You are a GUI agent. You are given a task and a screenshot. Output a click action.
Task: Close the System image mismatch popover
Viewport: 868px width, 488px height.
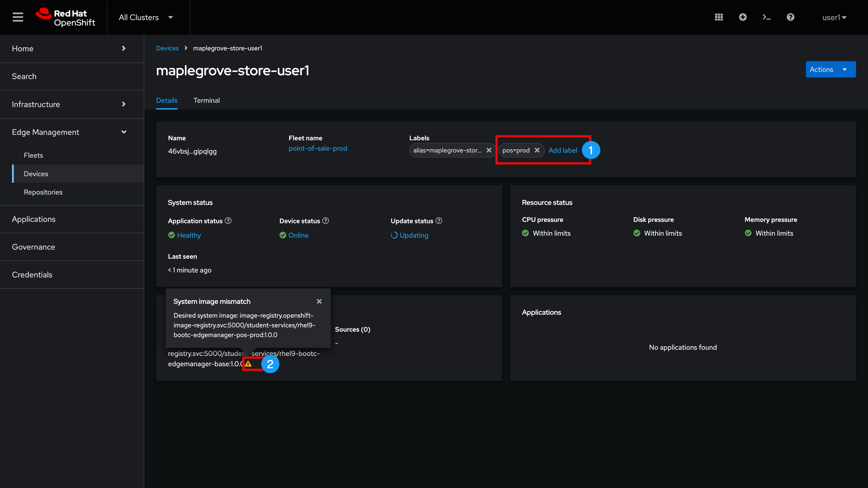319,301
